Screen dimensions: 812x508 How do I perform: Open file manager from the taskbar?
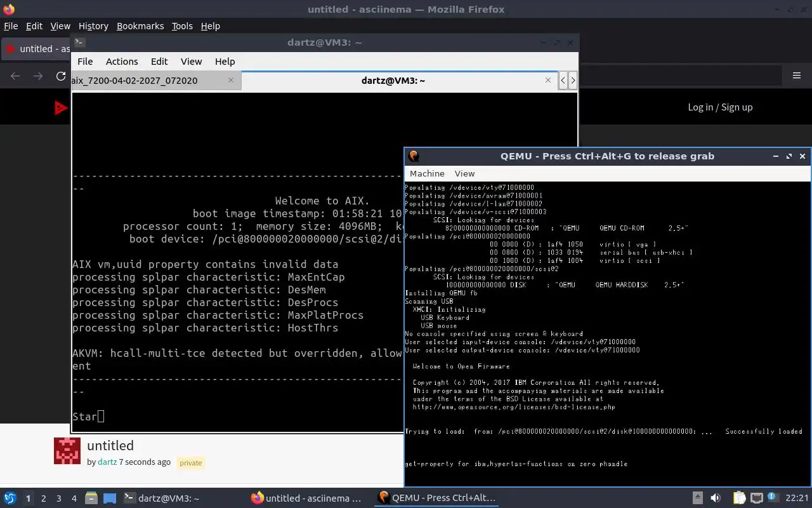(x=91, y=498)
